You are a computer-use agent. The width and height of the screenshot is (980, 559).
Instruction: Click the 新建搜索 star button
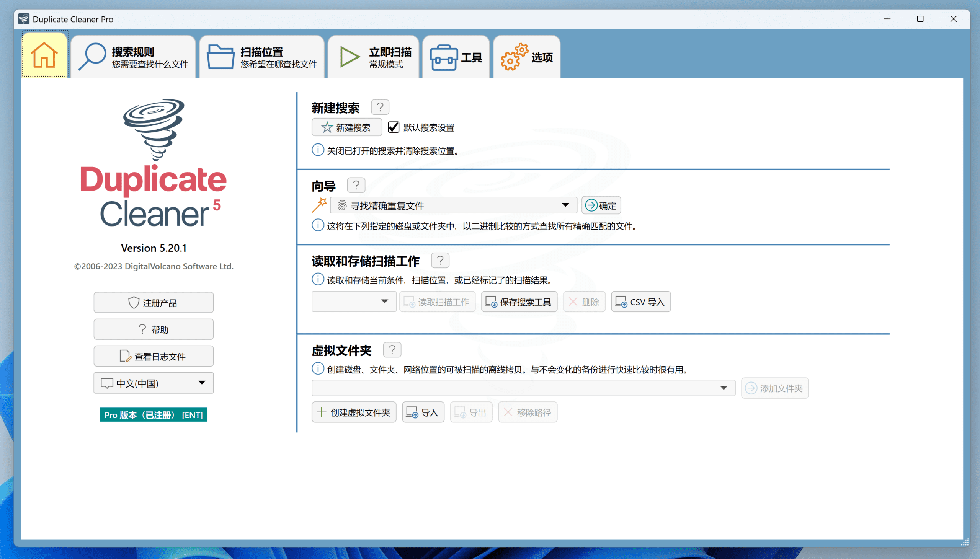(x=347, y=127)
